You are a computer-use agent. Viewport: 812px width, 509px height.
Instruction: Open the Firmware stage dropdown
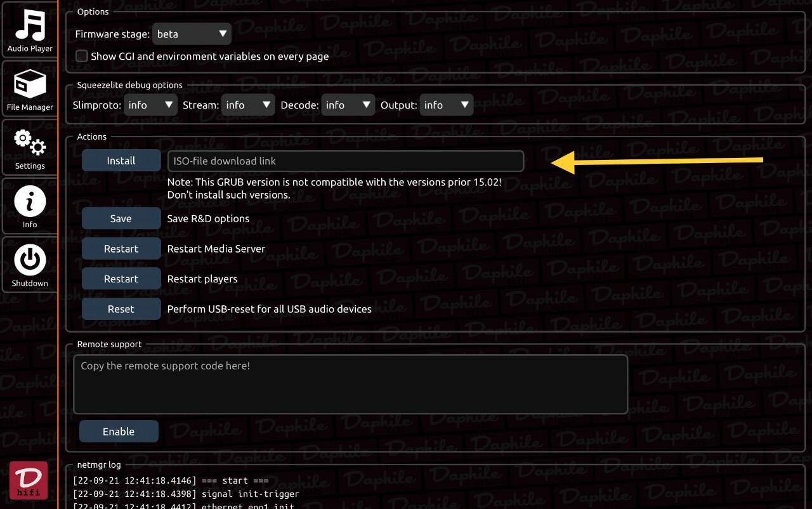point(192,34)
